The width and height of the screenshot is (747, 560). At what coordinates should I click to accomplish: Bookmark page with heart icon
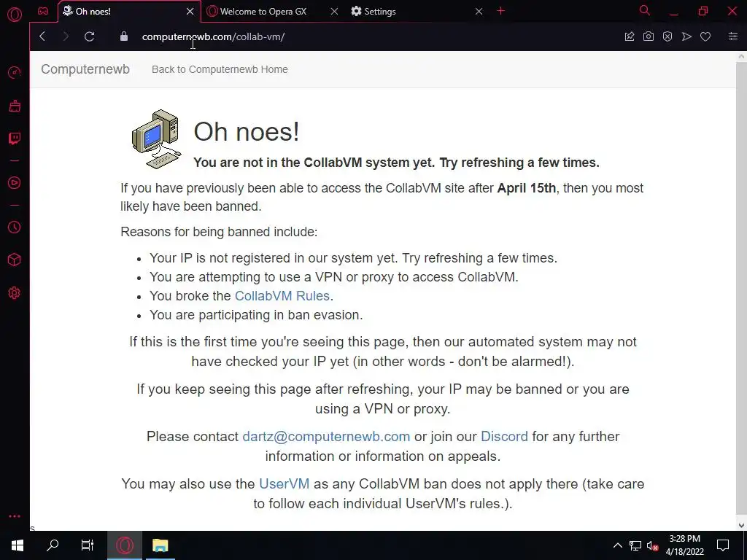705,36
